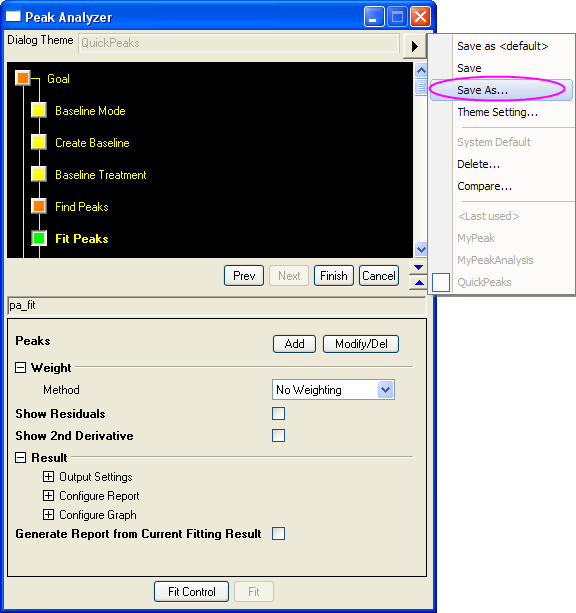
Task: Open the Dialog Theme arrow menu button
Action: click(415, 46)
